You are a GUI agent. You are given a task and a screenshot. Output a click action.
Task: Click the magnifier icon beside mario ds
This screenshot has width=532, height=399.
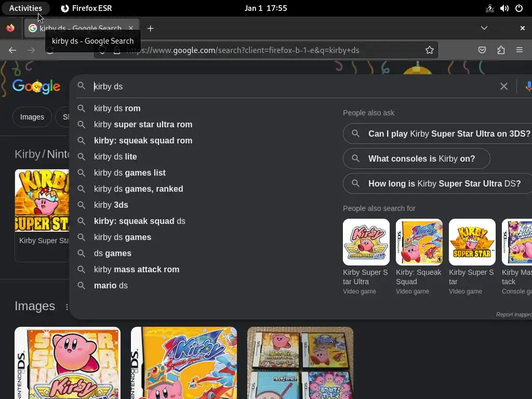81,286
